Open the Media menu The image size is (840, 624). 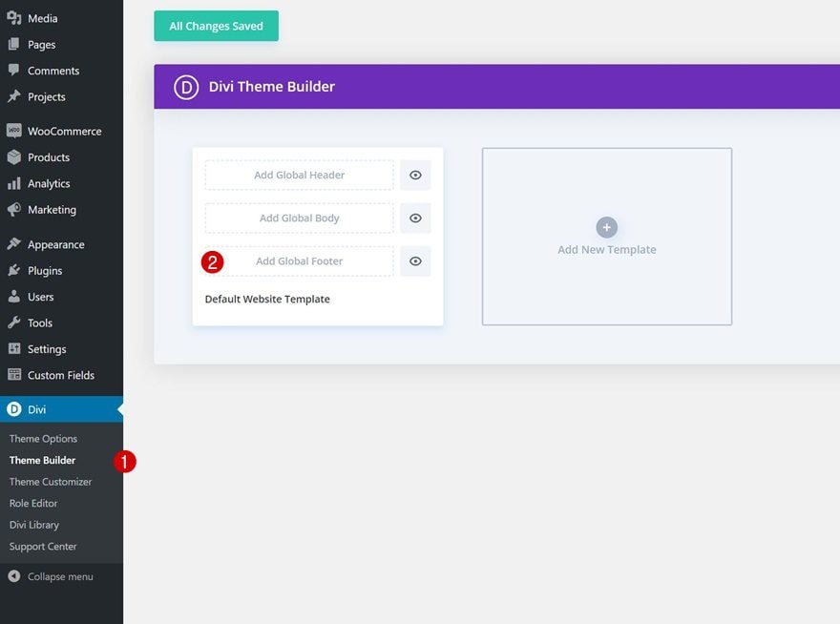point(62,18)
